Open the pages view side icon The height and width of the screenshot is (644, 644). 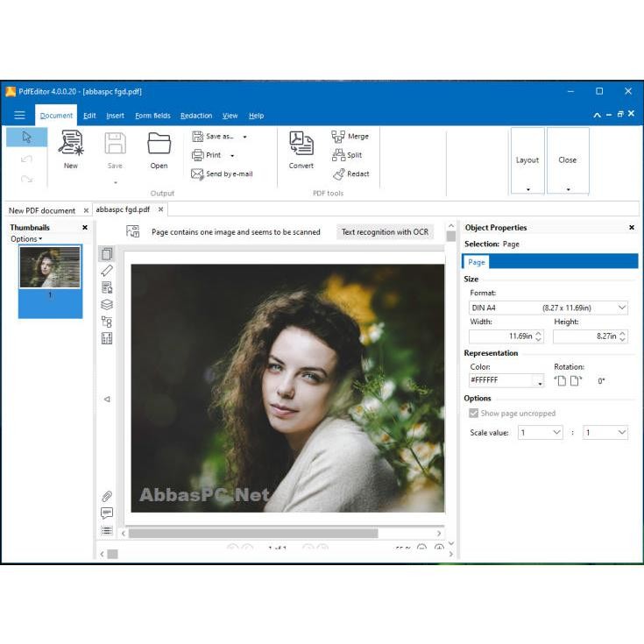pos(107,254)
